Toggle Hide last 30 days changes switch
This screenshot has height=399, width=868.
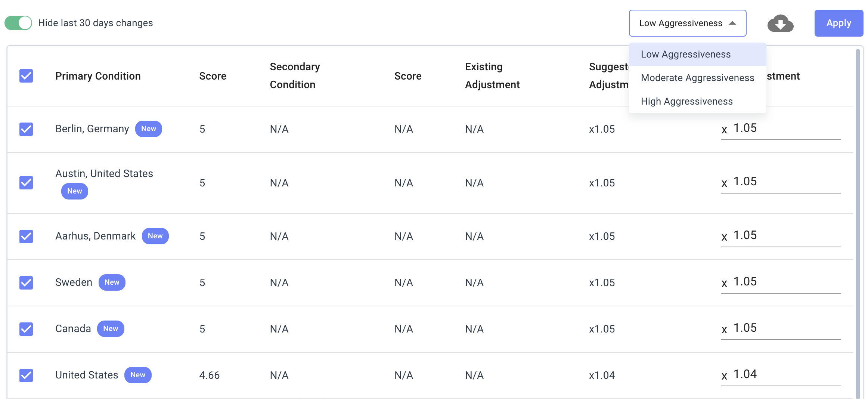click(x=18, y=23)
